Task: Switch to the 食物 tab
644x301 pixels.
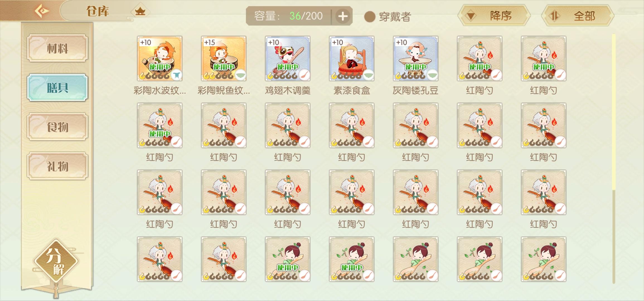Action: point(57,127)
